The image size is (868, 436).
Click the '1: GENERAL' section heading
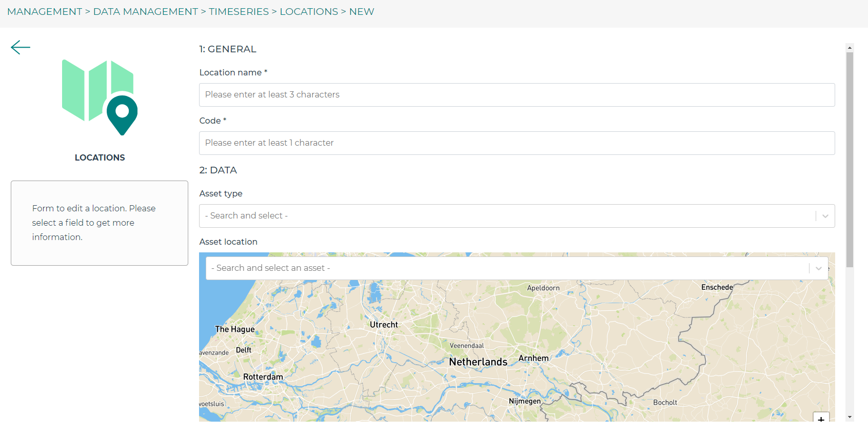click(228, 49)
